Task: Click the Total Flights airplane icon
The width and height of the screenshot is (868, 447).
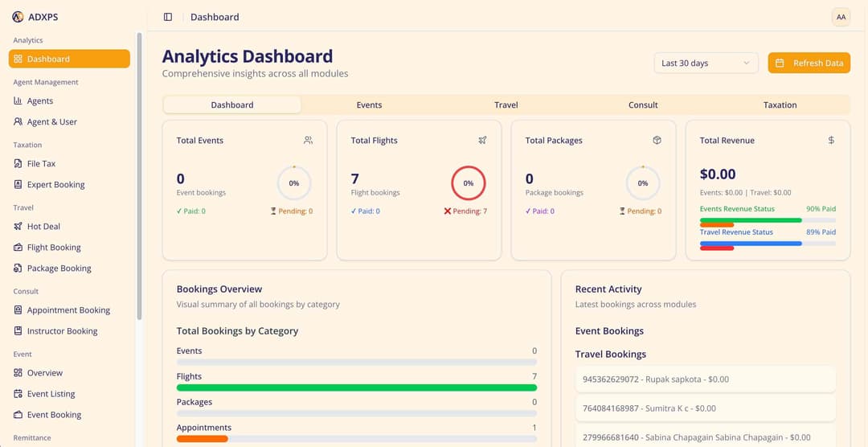Action: (x=482, y=140)
